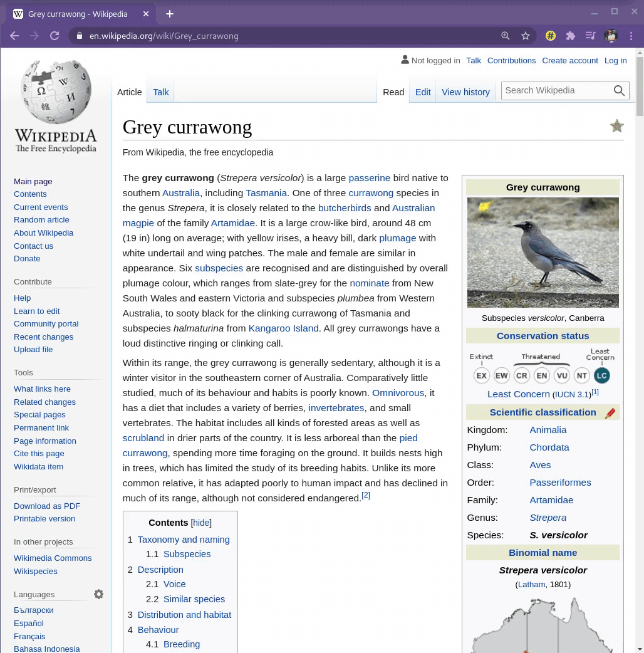
Task: Open the Australia range map image
Action: (x=543, y=625)
